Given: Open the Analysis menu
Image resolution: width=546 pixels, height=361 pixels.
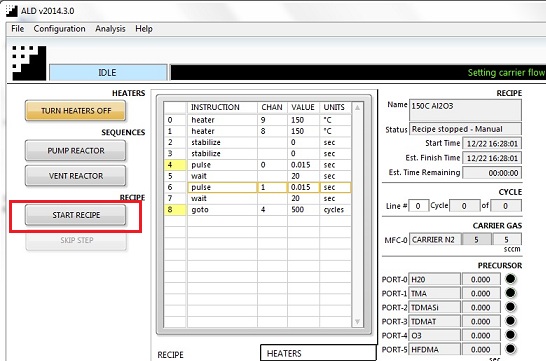Looking at the screenshot, I should (x=110, y=29).
